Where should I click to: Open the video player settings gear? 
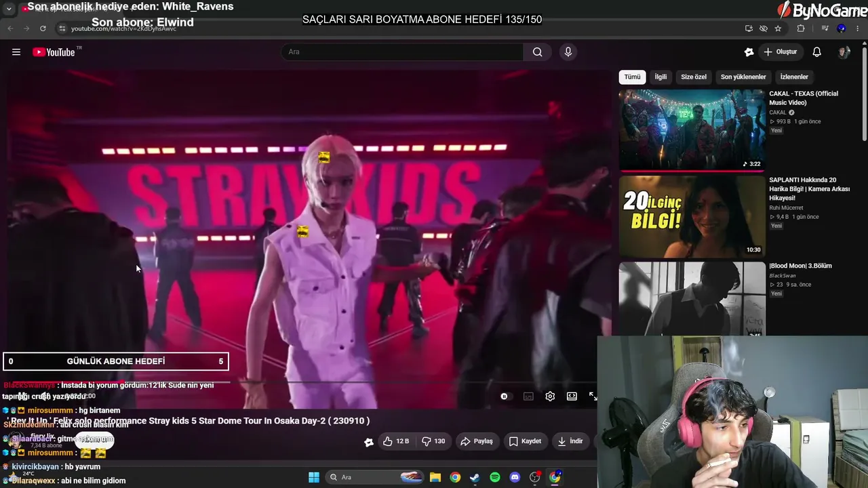[550, 396]
